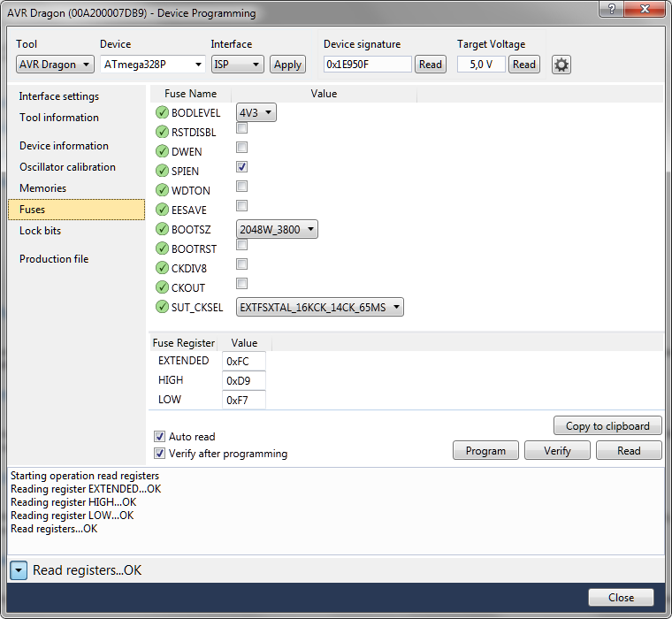Enable the CKDIV8 fuse checkbox
Screen dimensions: 672x619
tap(241, 264)
